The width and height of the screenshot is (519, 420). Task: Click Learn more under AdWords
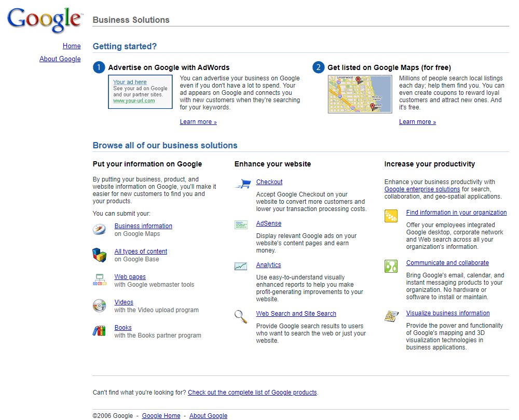click(x=198, y=122)
